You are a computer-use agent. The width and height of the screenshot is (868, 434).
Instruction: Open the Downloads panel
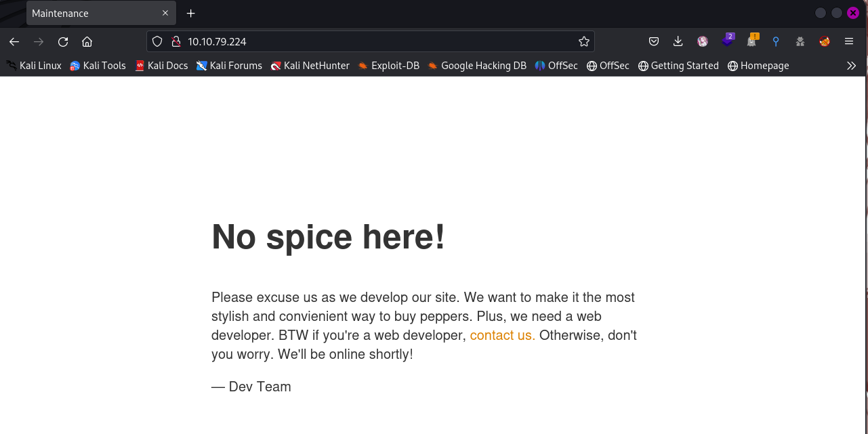click(678, 41)
